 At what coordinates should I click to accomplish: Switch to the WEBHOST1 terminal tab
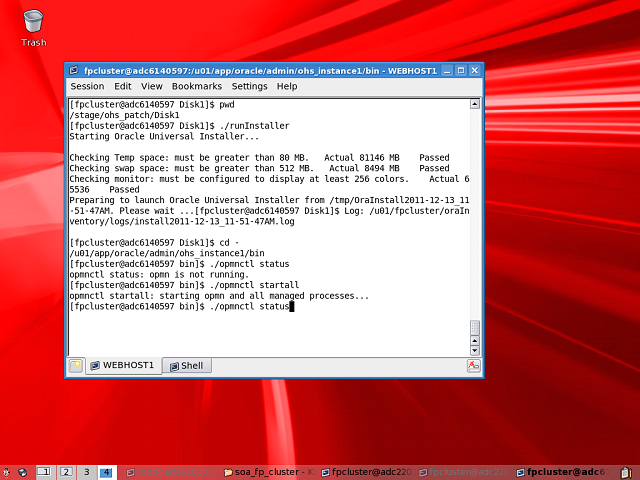click(x=123, y=365)
